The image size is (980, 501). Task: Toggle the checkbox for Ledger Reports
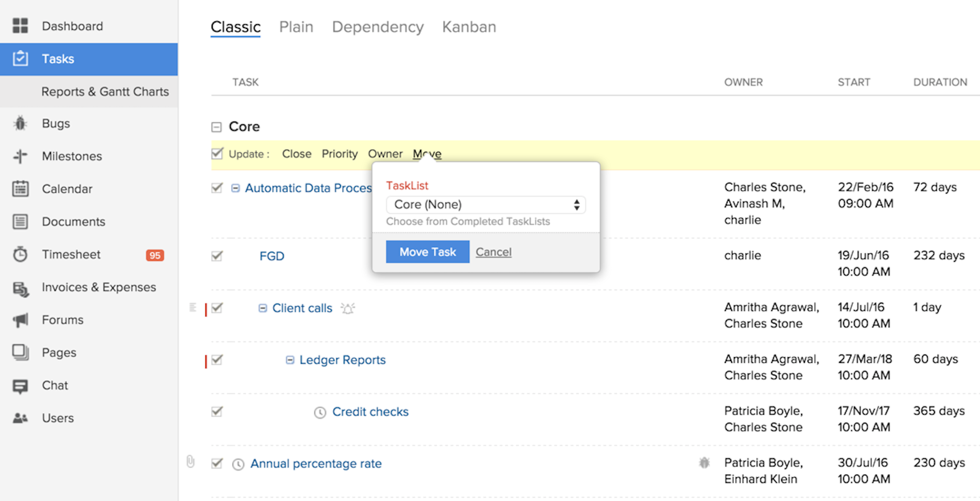(217, 360)
